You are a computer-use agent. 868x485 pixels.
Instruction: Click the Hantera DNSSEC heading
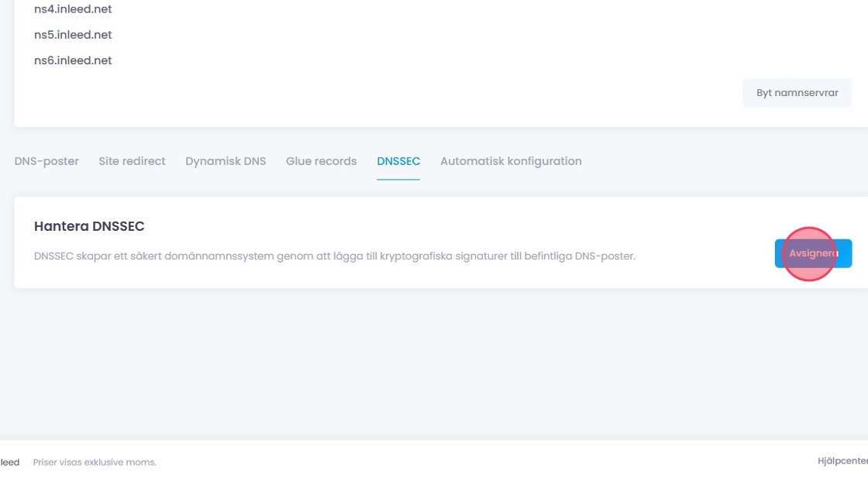[x=89, y=226]
